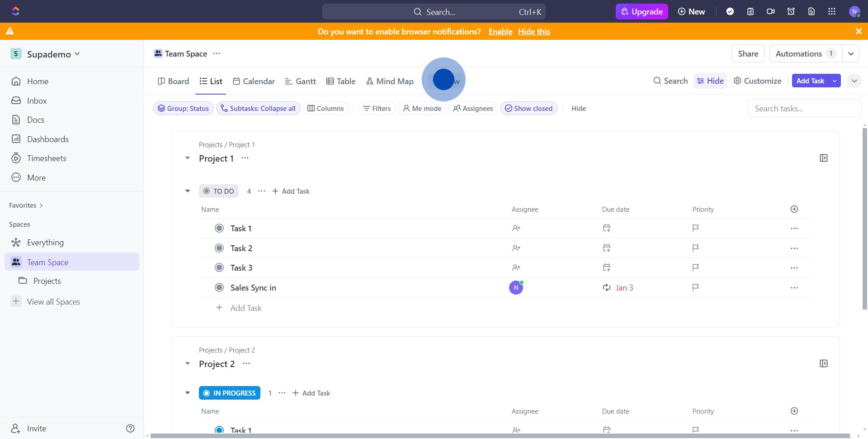Click the help question mark icon
868x439 pixels.
[130, 429]
